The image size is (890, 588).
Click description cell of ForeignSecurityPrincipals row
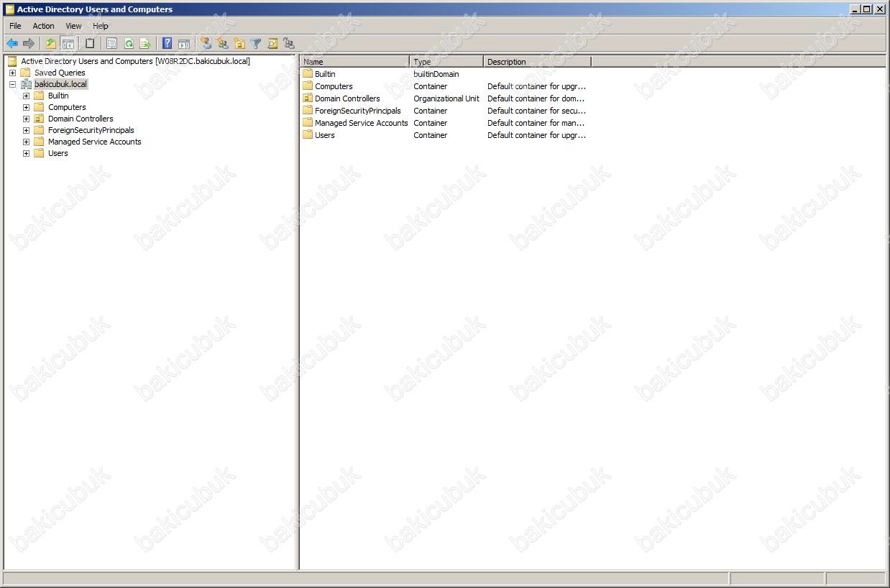[x=536, y=111]
